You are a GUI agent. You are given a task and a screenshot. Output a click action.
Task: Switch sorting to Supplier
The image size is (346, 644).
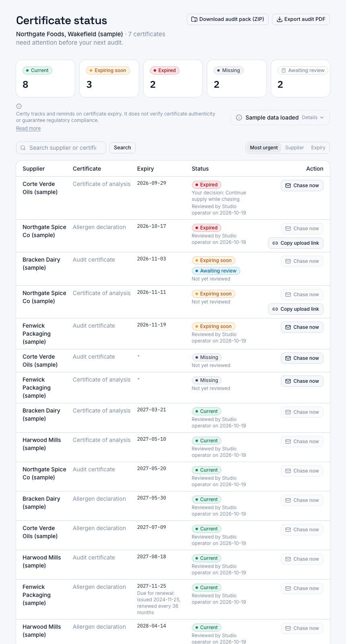295,148
